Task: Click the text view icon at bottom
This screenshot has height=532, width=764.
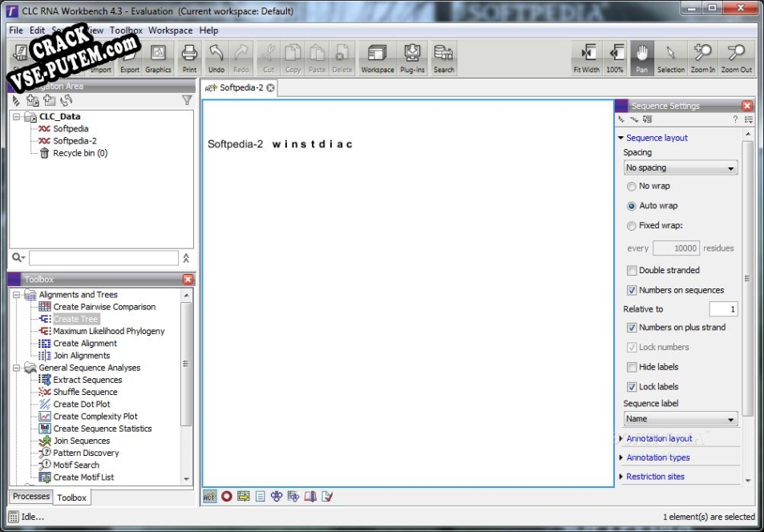Action: [x=261, y=497]
